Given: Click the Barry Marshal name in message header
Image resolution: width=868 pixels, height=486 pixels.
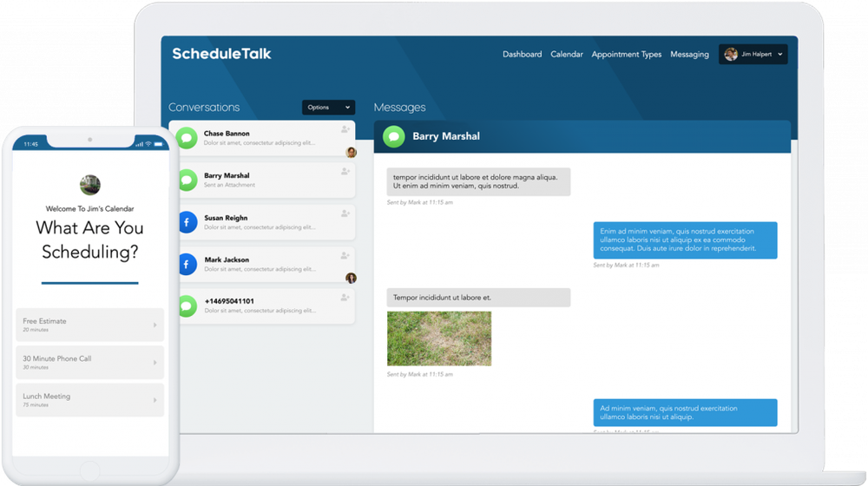Looking at the screenshot, I should [x=446, y=136].
